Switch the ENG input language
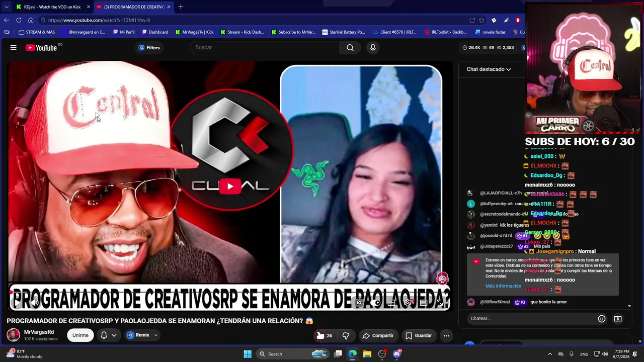644x362 pixels. coord(584,354)
